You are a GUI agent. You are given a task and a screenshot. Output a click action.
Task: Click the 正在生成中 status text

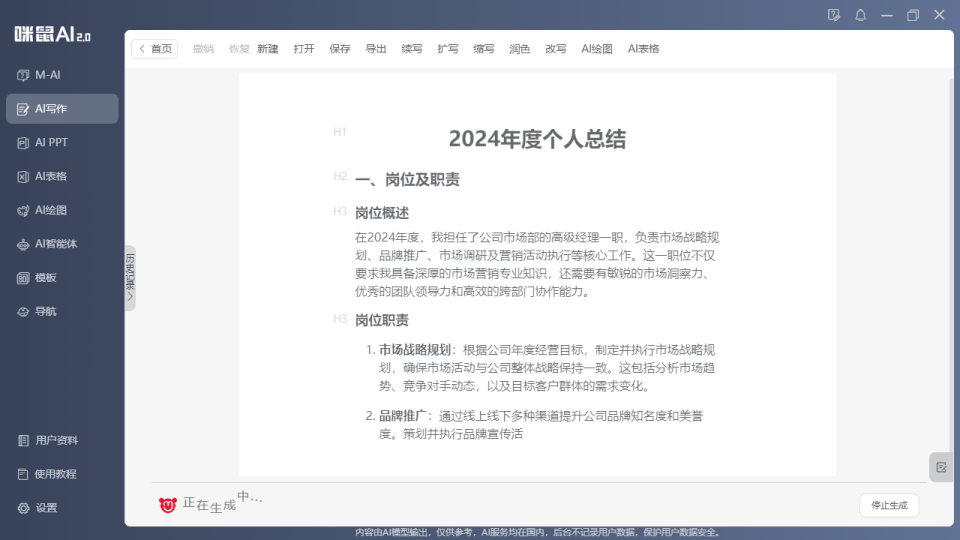[222, 501]
